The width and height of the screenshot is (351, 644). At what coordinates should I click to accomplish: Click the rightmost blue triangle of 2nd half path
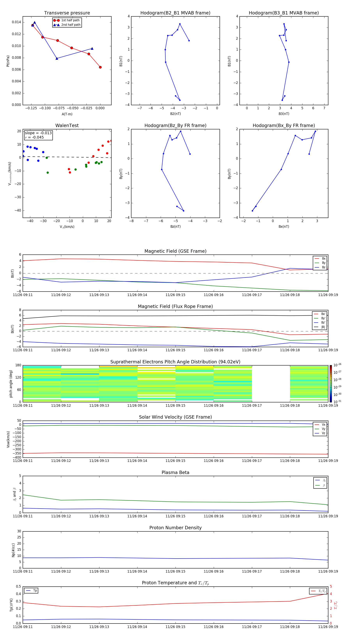92,49
